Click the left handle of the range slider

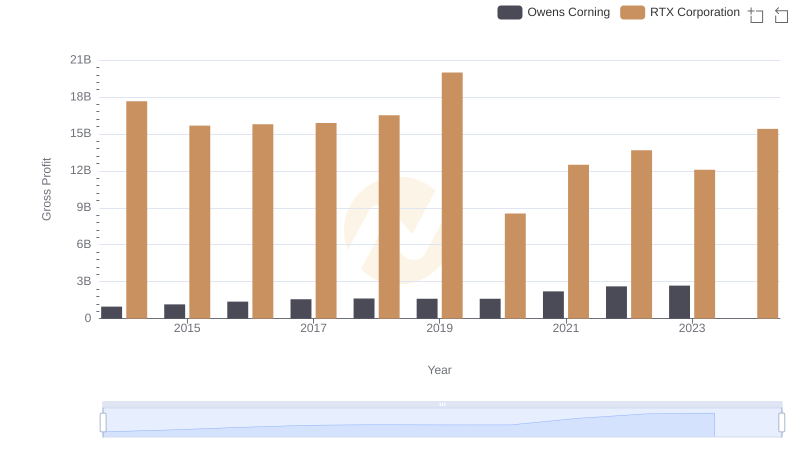(x=103, y=423)
